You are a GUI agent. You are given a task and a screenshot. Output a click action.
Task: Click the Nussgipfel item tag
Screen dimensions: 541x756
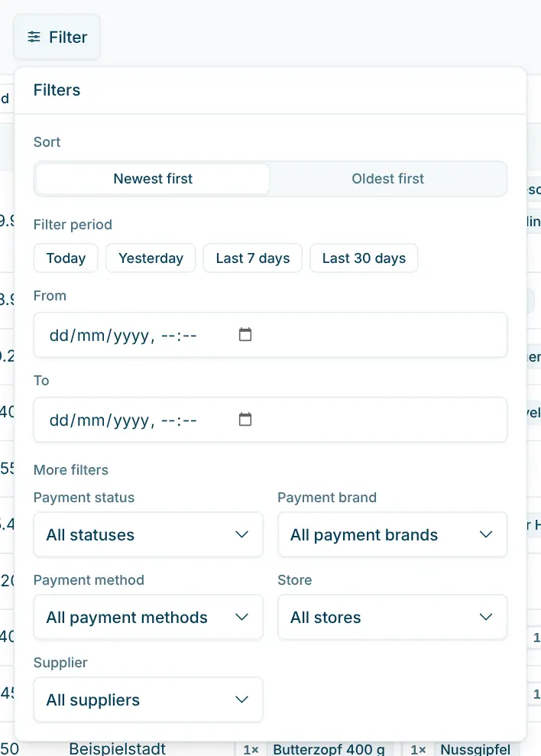(x=475, y=749)
